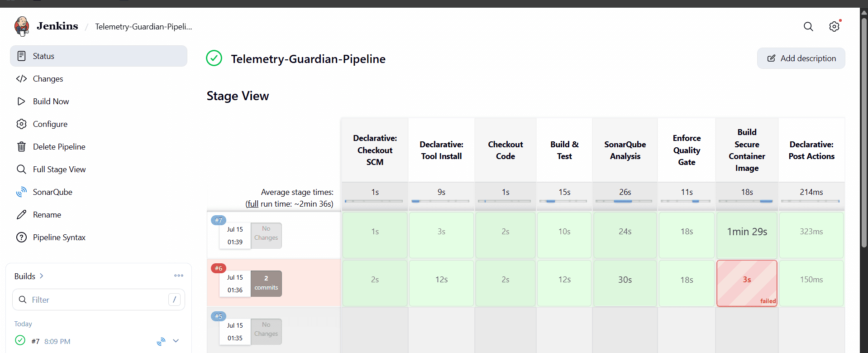The height and width of the screenshot is (353, 868).
Task: Click the Jenkins home breadcrumb text
Action: [x=57, y=26]
